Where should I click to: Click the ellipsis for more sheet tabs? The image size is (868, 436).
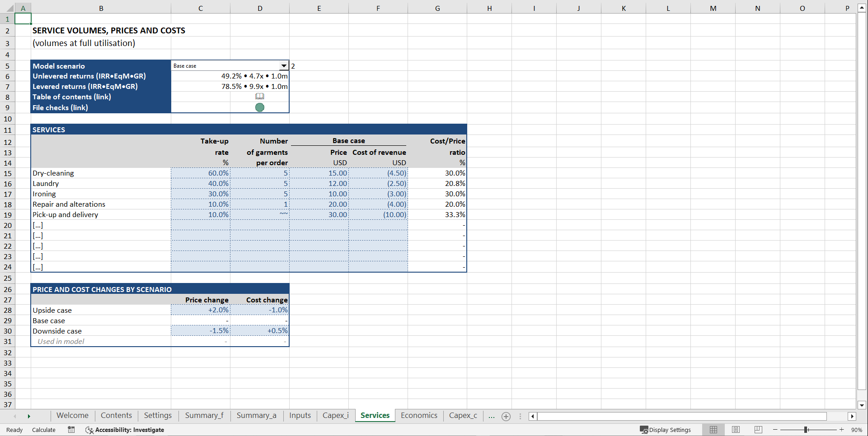[491, 416]
